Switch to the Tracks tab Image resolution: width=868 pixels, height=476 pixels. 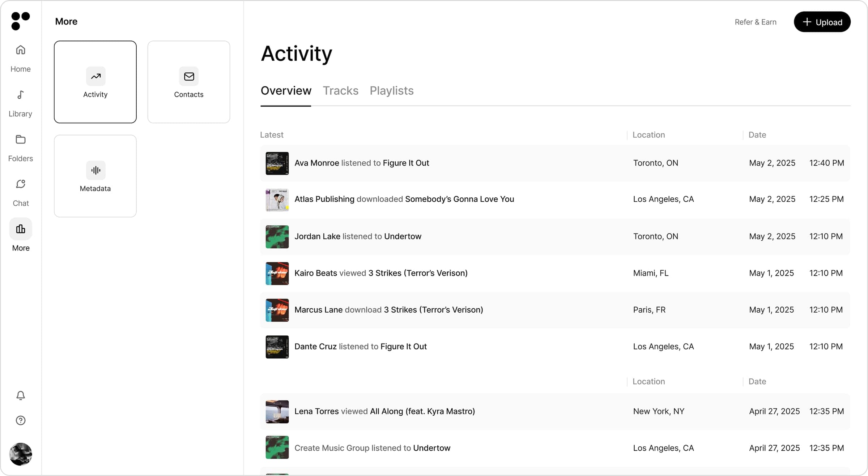click(x=340, y=90)
